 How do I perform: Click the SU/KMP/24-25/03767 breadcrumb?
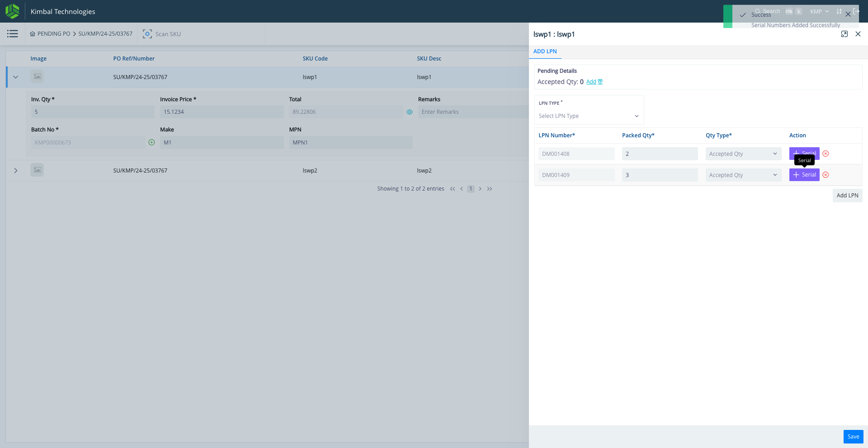coord(105,34)
